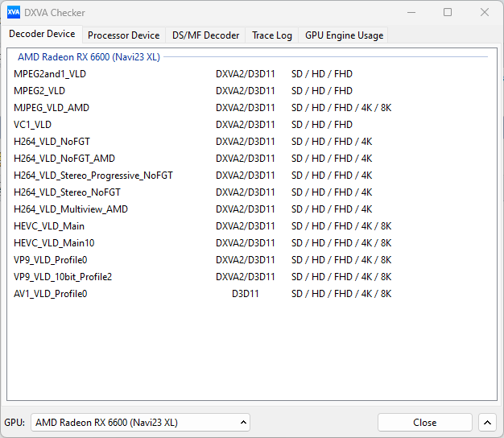Open the GPU selection dropdown
This screenshot has height=438, width=504.
[140, 422]
